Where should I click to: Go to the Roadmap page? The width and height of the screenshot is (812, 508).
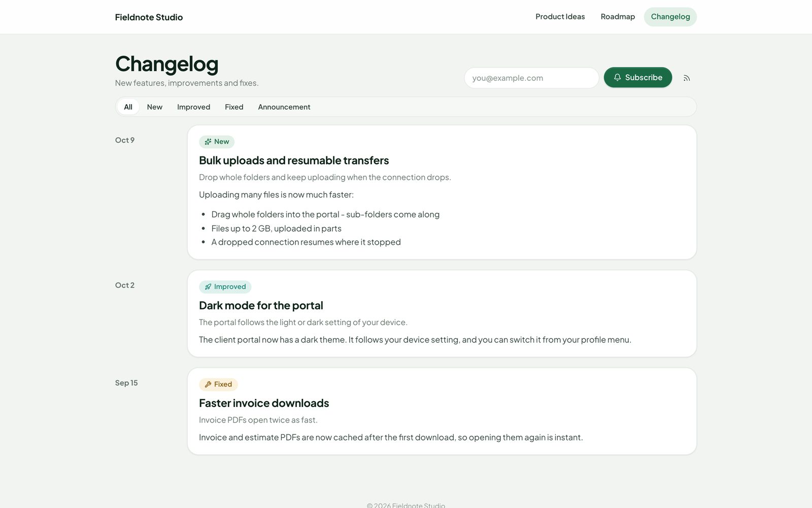click(618, 17)
